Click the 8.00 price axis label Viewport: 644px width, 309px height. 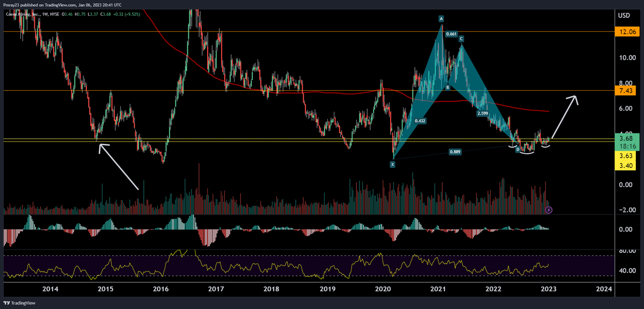(x=626, y=83)
